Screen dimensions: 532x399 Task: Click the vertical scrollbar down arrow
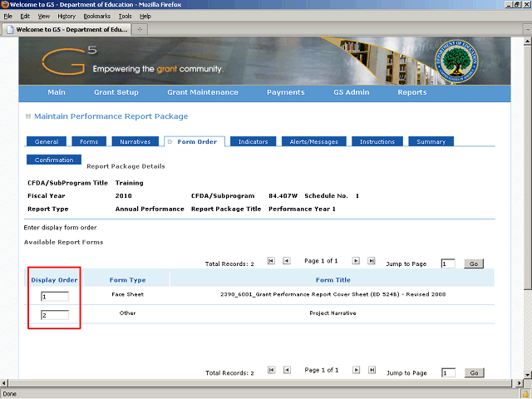(x=527, y=375)
